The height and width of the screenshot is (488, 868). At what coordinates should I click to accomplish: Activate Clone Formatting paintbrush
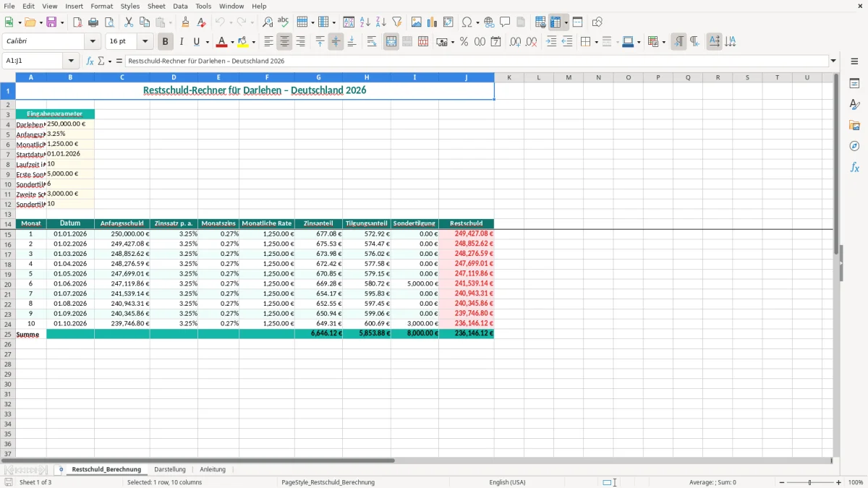pos(185,22)
